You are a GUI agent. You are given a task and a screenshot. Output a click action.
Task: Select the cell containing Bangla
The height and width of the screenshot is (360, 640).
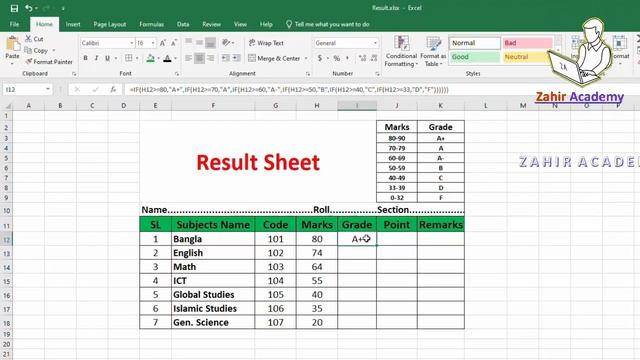pos(213,239)
